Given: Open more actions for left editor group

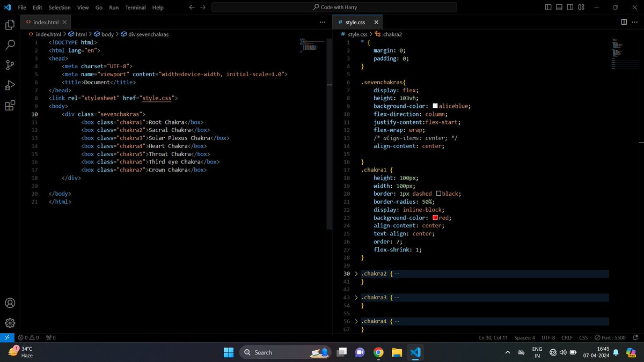Looking at the screenshot, I should tap(322, 22).
